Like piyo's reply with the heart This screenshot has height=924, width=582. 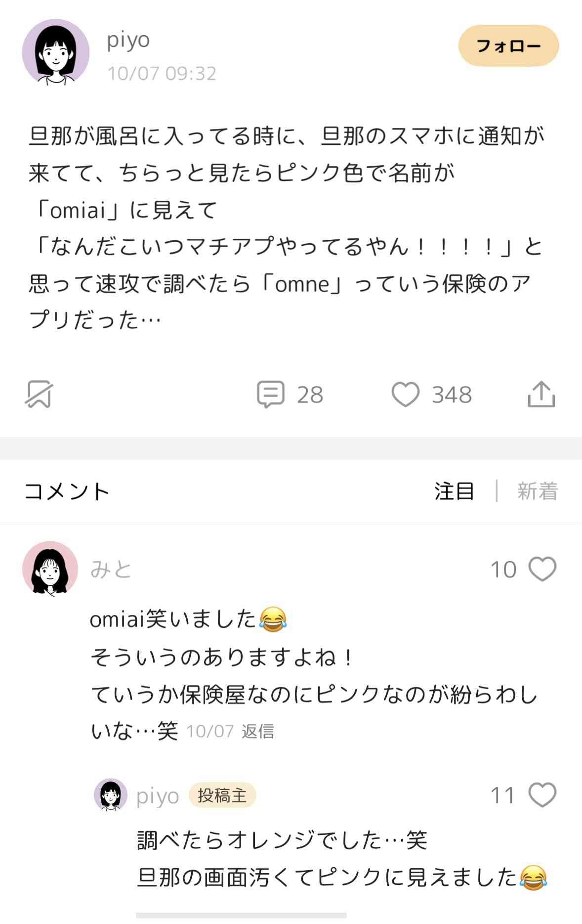pos(542,795)
